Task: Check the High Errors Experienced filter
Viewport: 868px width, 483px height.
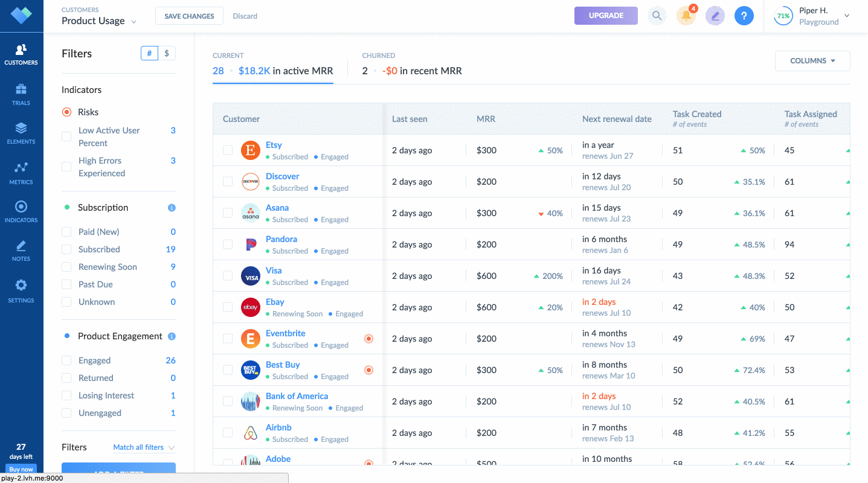Action: tap(66, 167)
